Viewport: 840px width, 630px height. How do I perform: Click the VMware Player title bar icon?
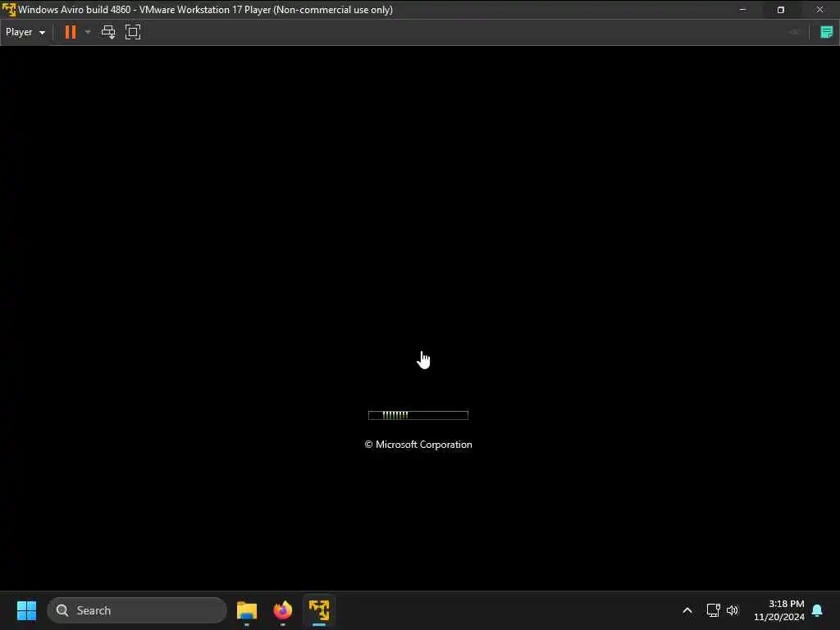point(9,10)
